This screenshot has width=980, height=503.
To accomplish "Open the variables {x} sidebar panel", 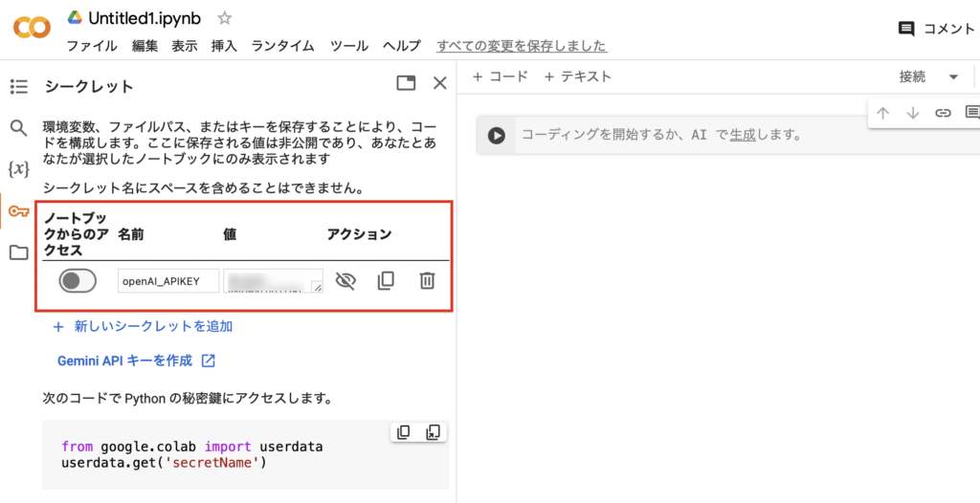I will coord(18,169).
